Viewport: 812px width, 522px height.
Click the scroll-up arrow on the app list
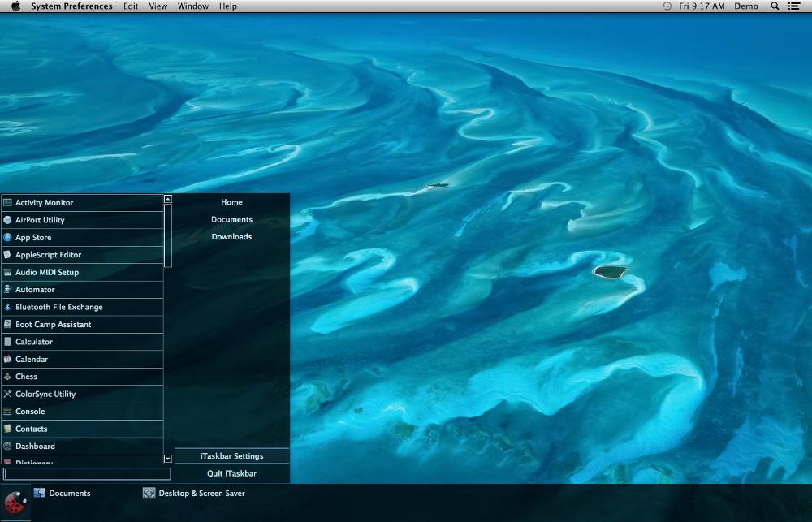[168, 197]
